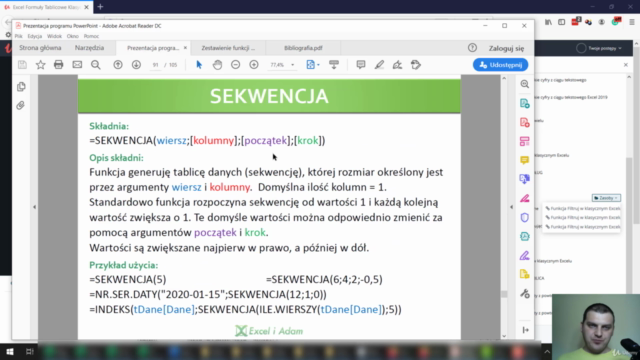
Task: Switch to Zestawienie funkcji document tab
Action: 228,48
